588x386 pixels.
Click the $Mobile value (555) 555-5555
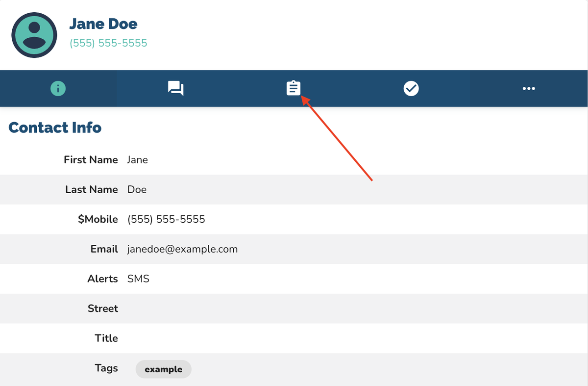tap(166, 219)
